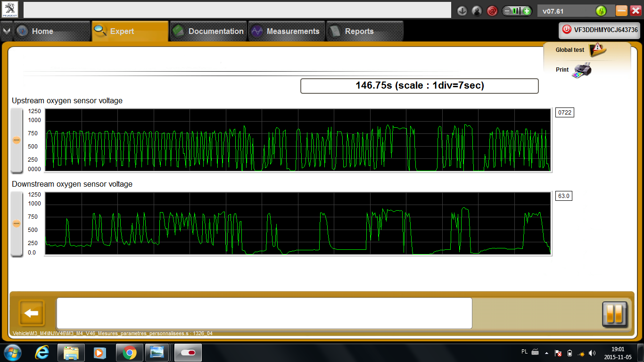Open the Windows Start menu

[x=12, y=353]
